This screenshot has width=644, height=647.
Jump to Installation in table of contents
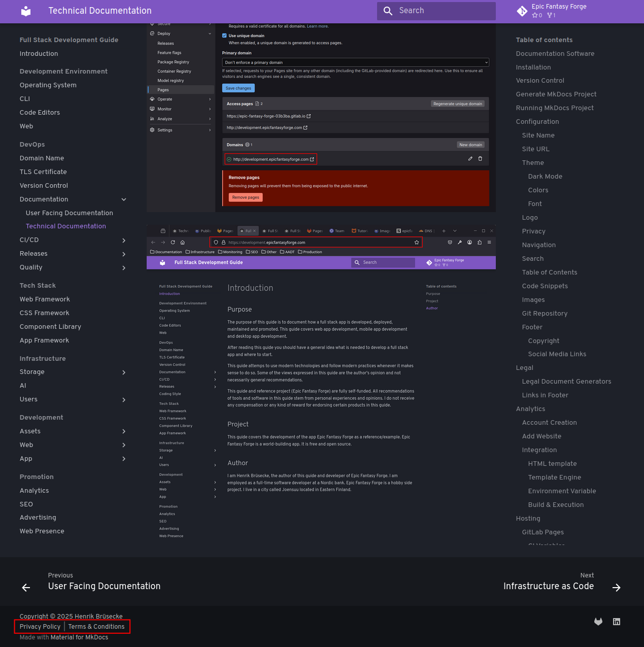point(533,67)
